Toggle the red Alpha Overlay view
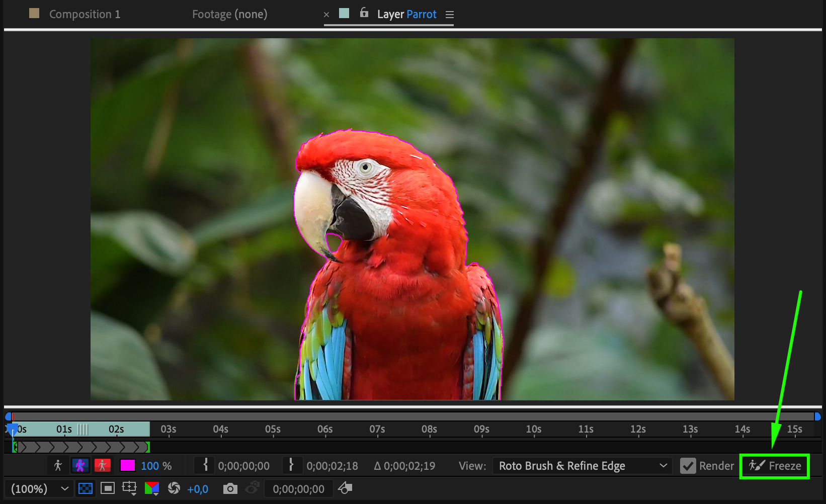This screenshot has width=826, height=504. [x=102, y=466]
